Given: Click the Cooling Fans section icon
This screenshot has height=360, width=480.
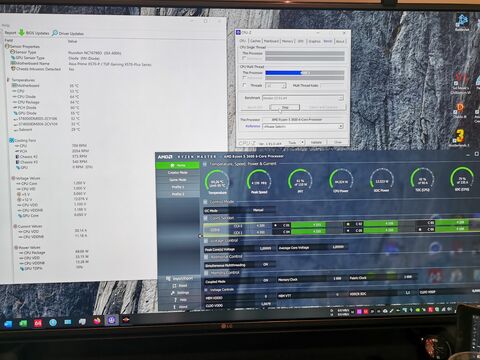Looking at the screenshot, I should point(12,140).
